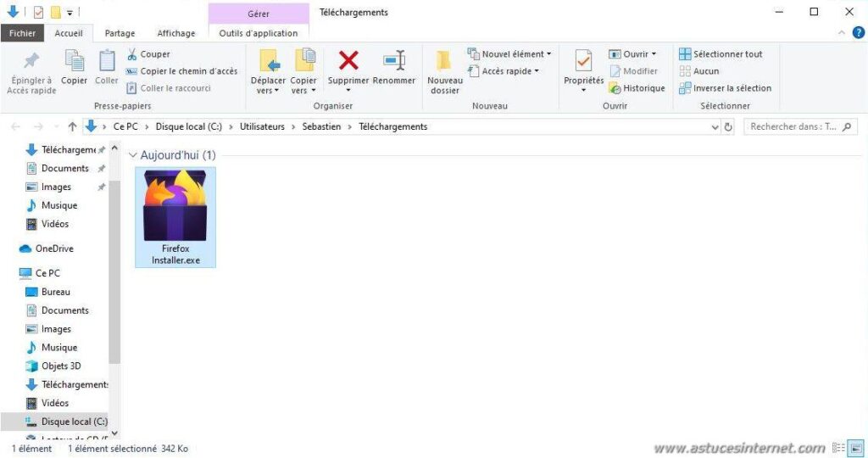This screenshot has width=868, height=458.
Task: Click the Épingler à Accès rapide icon
Action: pos(31,60)
